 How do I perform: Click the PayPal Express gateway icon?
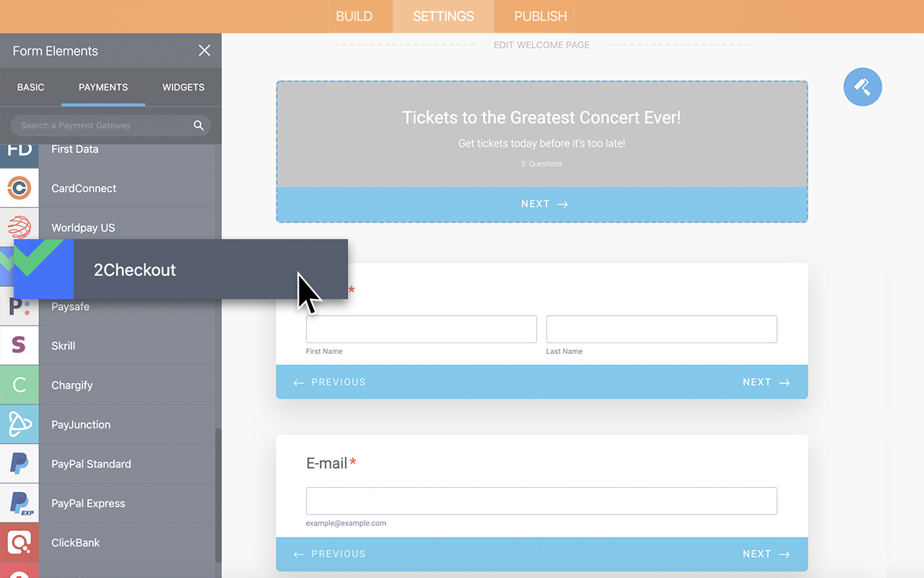pos(19,503)
